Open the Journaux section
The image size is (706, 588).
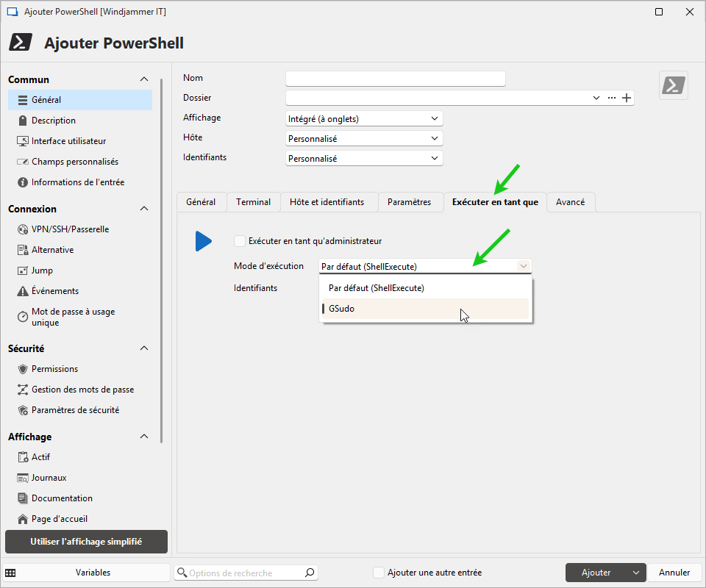pyautogui.click(x=49, y=478)
